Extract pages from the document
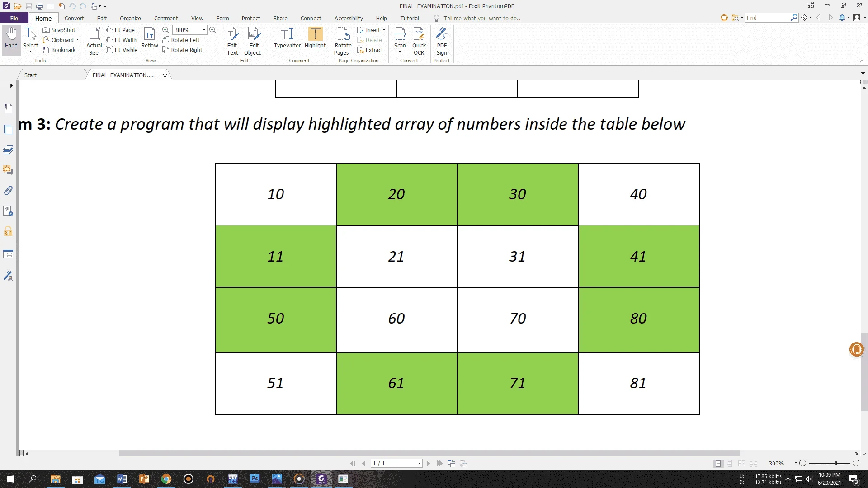868x488 pixels. [x=370, y=50]
